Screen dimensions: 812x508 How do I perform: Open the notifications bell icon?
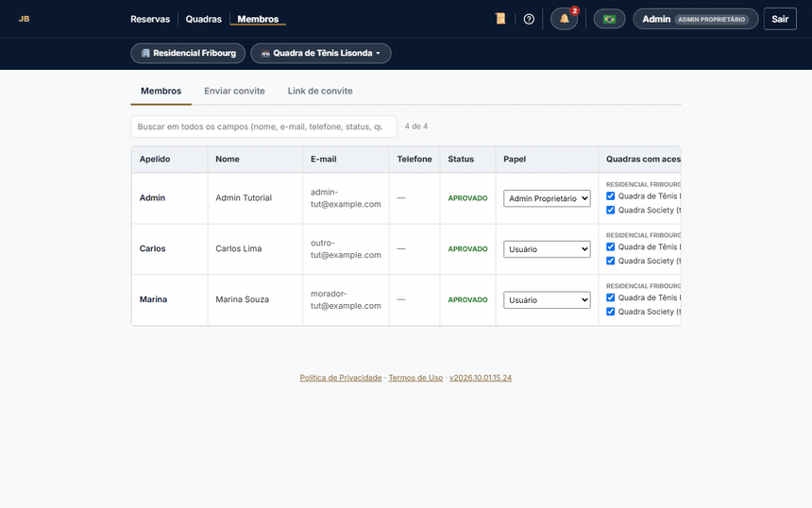click(x=564, y=19)
